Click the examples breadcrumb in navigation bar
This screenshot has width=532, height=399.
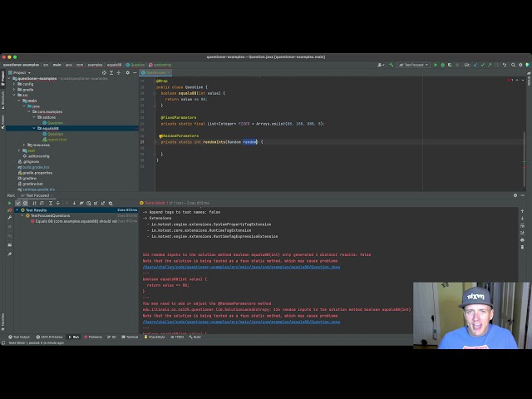pos(95,65)
